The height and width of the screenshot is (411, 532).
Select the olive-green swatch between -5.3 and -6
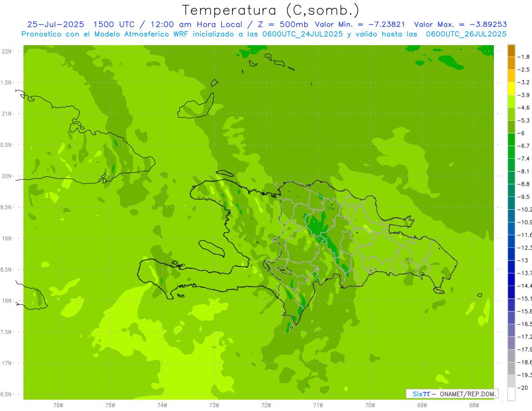click(x=511, y=127)
